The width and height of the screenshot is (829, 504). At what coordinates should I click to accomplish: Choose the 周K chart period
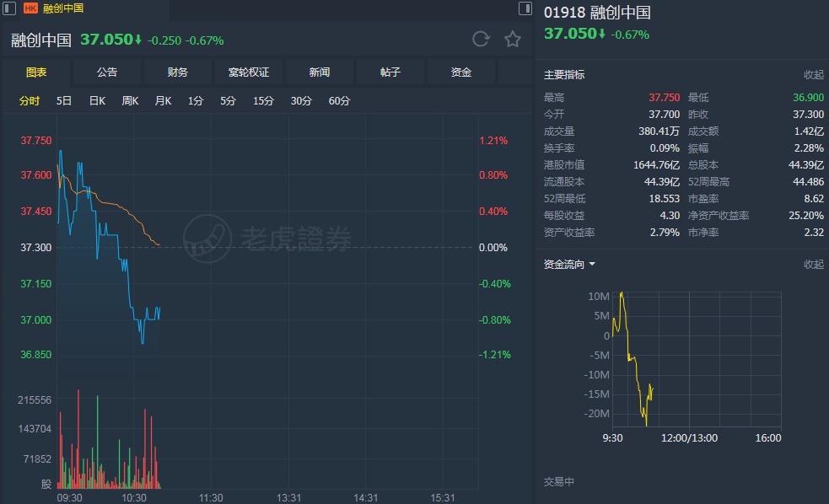coord(130,101)
